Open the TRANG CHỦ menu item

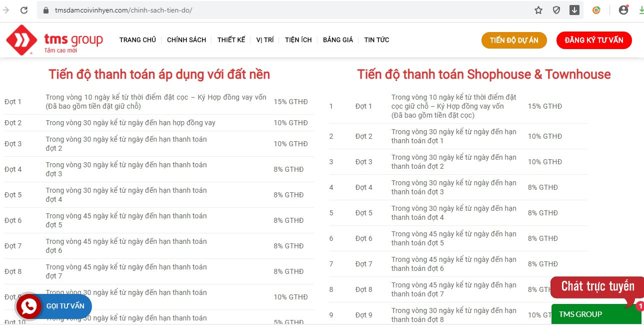pyautogui.click(x=137, y=40)
